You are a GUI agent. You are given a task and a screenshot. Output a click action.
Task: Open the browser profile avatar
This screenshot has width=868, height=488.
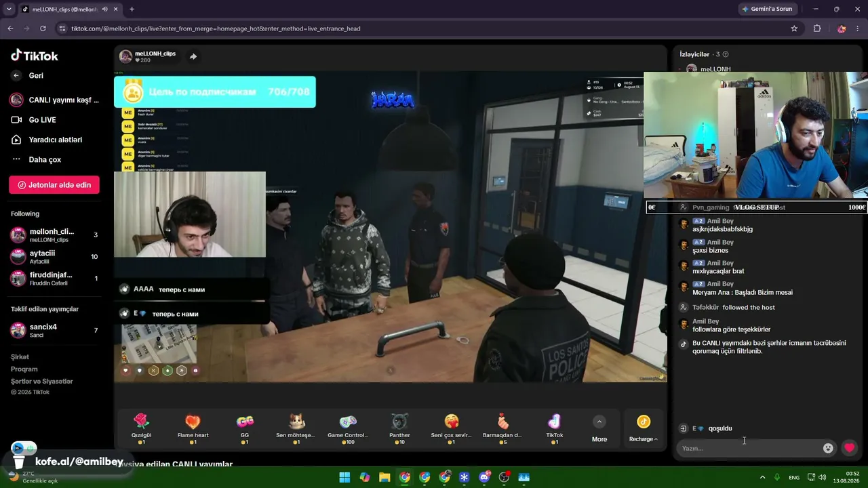[842, 28]
